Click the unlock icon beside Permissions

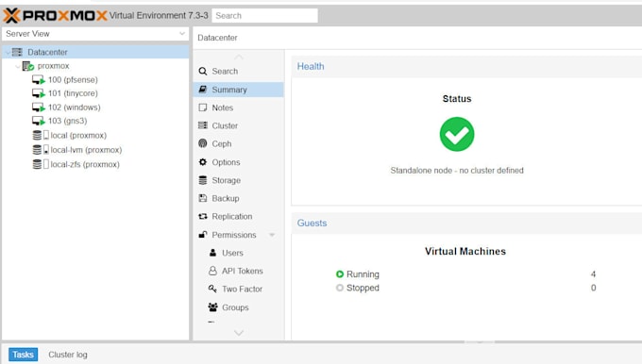[203, 235]
